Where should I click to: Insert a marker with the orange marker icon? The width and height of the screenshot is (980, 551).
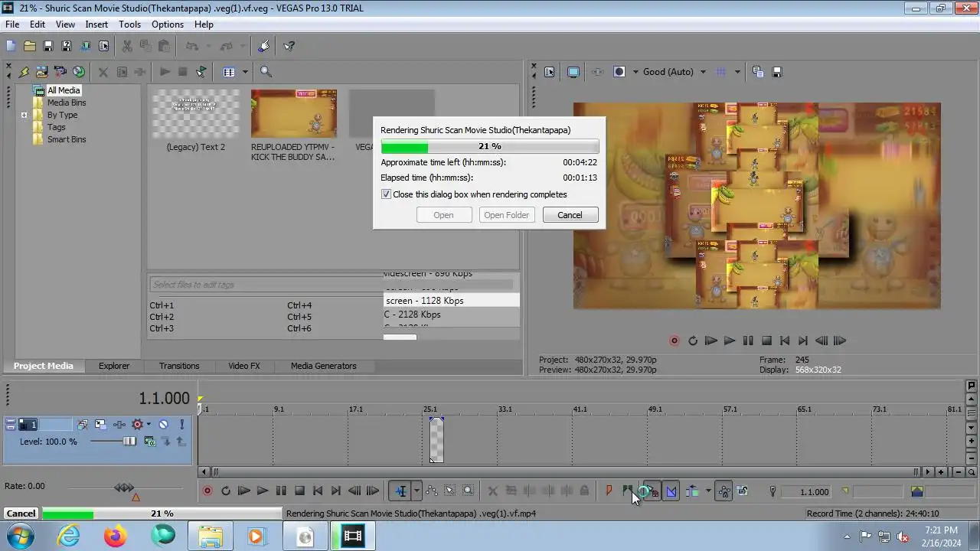609,491
